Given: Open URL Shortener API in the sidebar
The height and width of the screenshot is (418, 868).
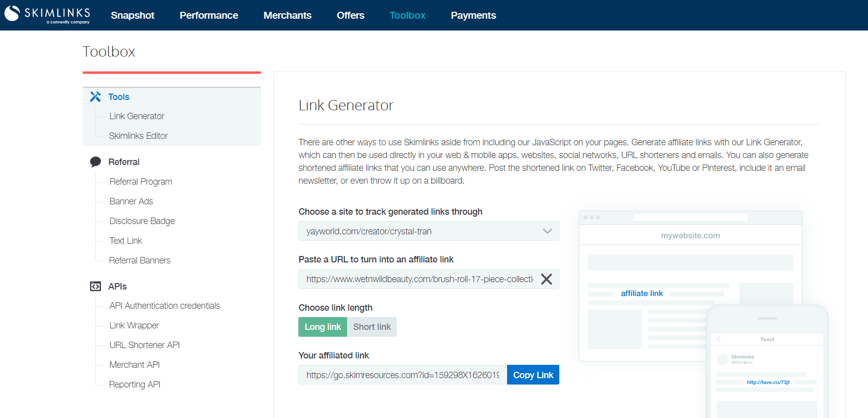Looking at the screenshot, I should pyautogui.click(x=145, y=345).
